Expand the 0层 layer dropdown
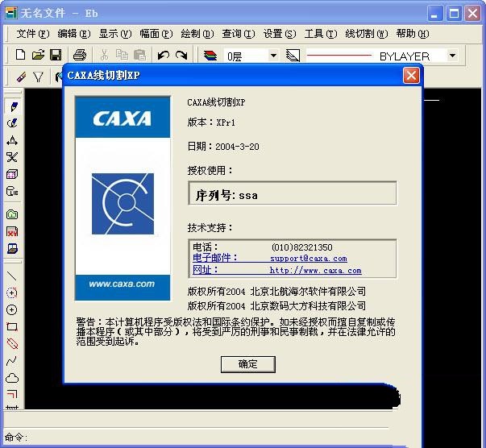This screenshot has height=448, width=486. [x=273, y=56]
